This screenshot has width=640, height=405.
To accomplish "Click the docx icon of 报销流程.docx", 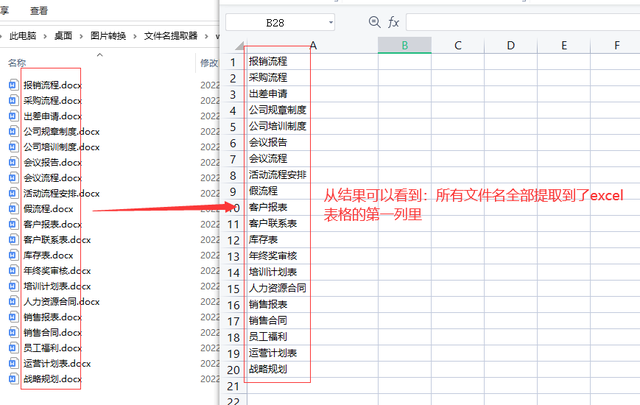I will pyautogui.click(x=13, y=85).
